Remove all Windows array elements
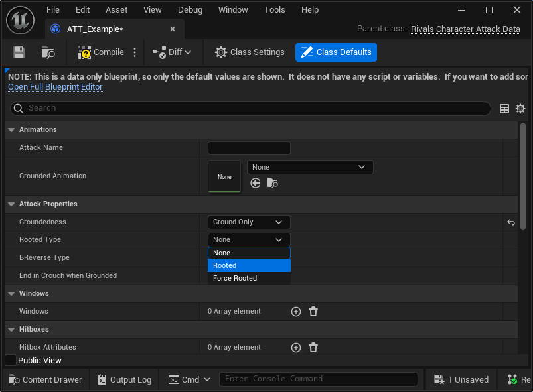The width and height of the screenshot is (533, 392). [x=313, y=312]
